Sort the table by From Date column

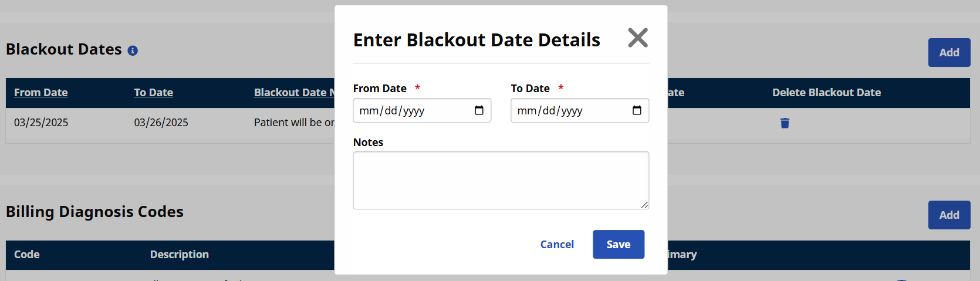click(41, 93)
